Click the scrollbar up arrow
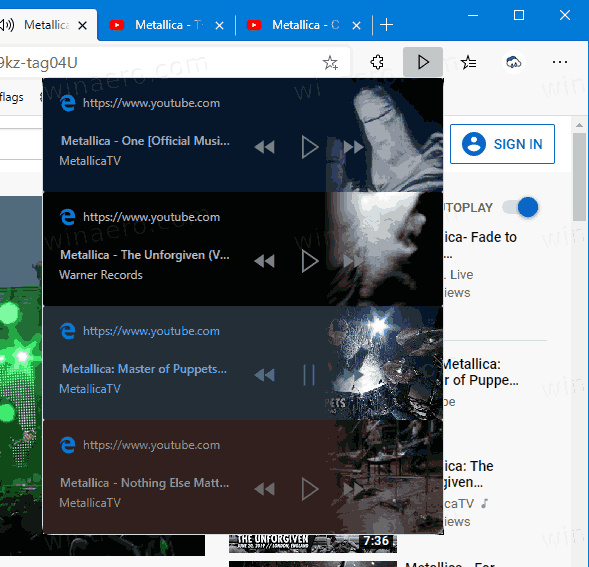589x567 pixels. (x=579, y=125)
